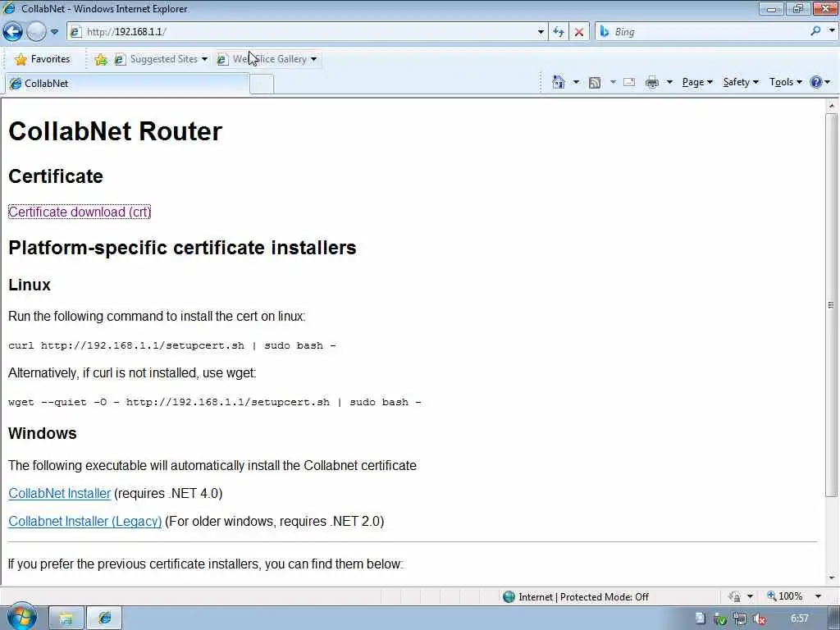Click the Refresh page icon
This screenshot has width=840, height=630.
[x=559, y=32]
